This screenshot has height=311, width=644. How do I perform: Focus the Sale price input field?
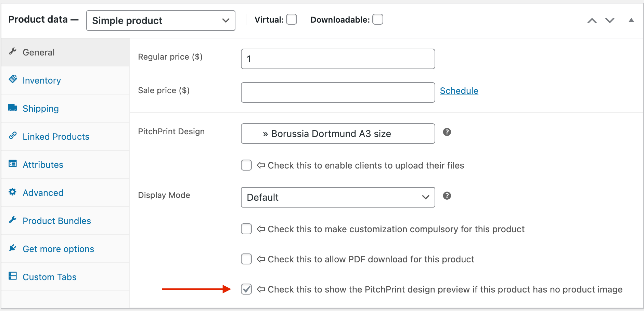tap(338, 92)
